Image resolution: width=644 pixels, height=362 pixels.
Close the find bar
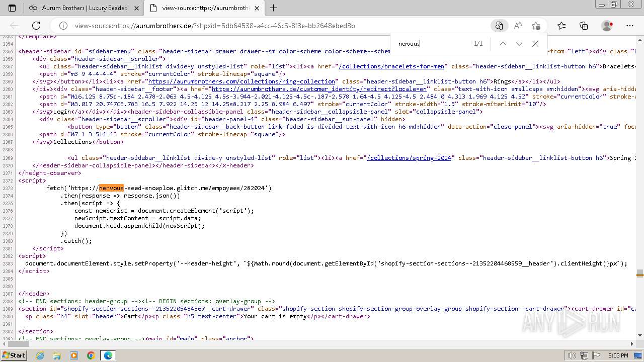535,44
